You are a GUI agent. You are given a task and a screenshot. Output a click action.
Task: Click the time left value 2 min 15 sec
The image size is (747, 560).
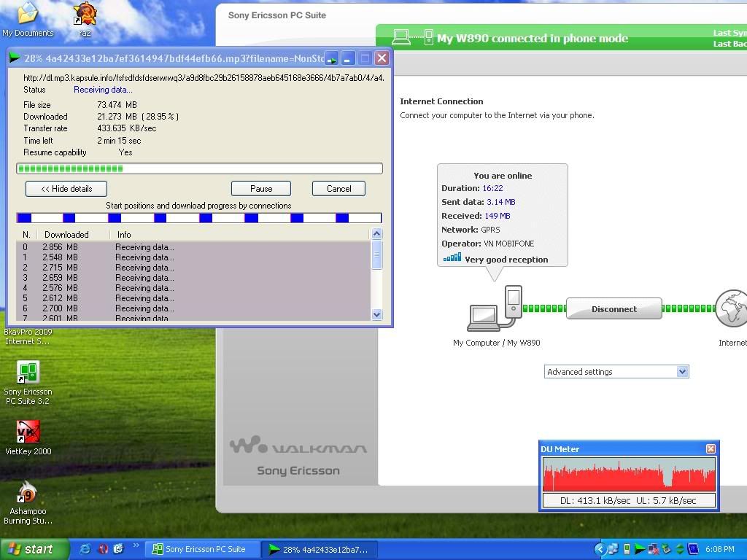[119, 141]
